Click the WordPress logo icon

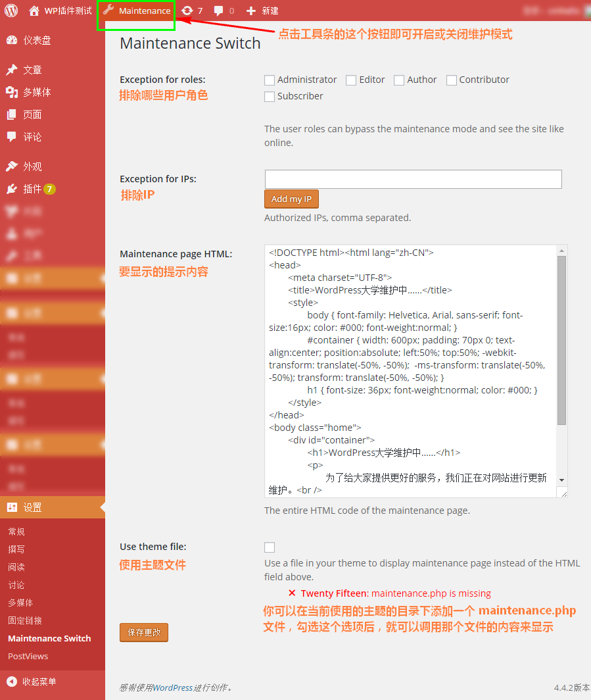[x=11, y=11]
